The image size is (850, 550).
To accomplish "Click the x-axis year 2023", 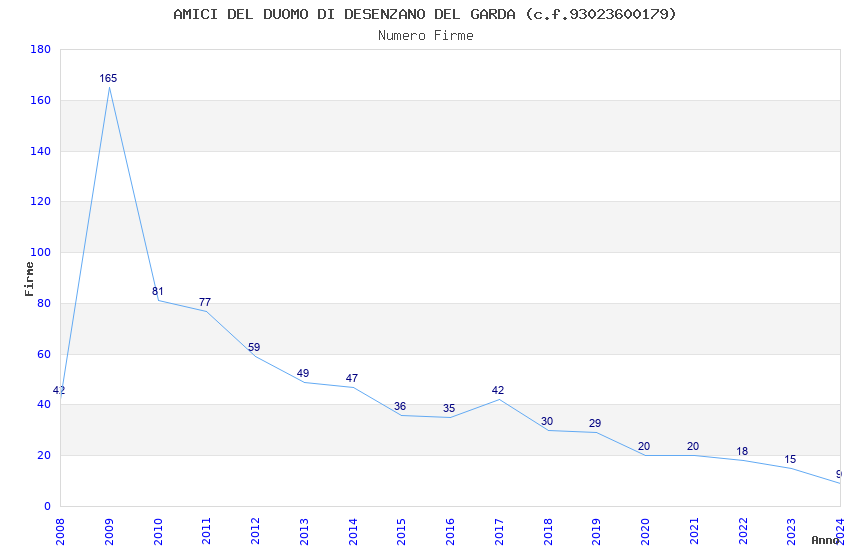I will click(x=791, y=531).
